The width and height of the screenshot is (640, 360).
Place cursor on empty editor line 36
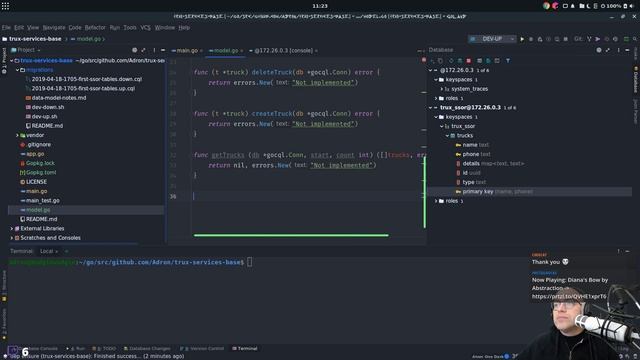tap(308, 196)
